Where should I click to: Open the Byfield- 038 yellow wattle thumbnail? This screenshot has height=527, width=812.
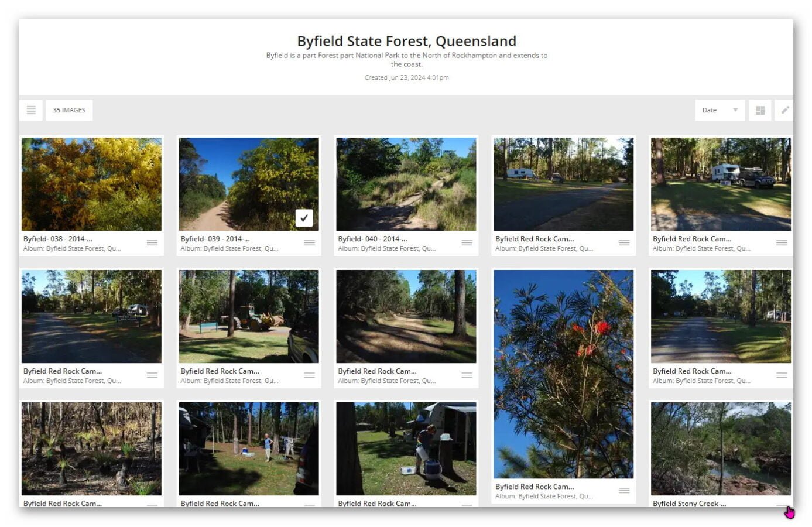(x=91, y=184)
